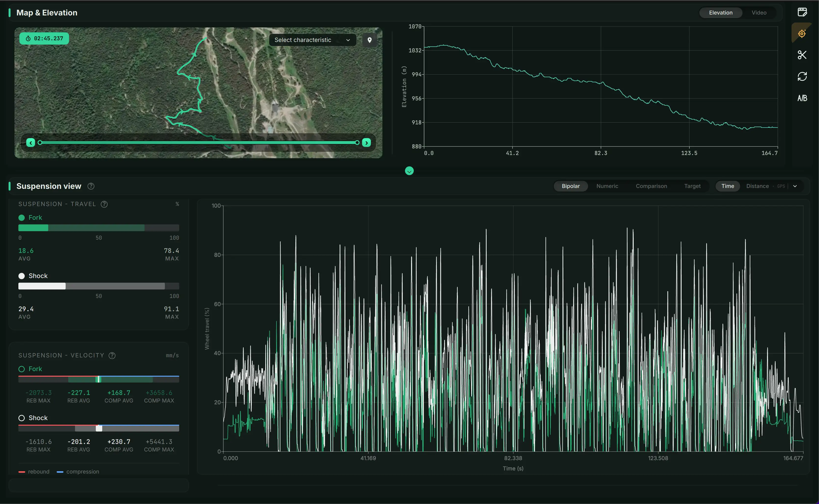819x504 pixels.
Task: Open Suspension view help icon
Action: click(91, 186)
